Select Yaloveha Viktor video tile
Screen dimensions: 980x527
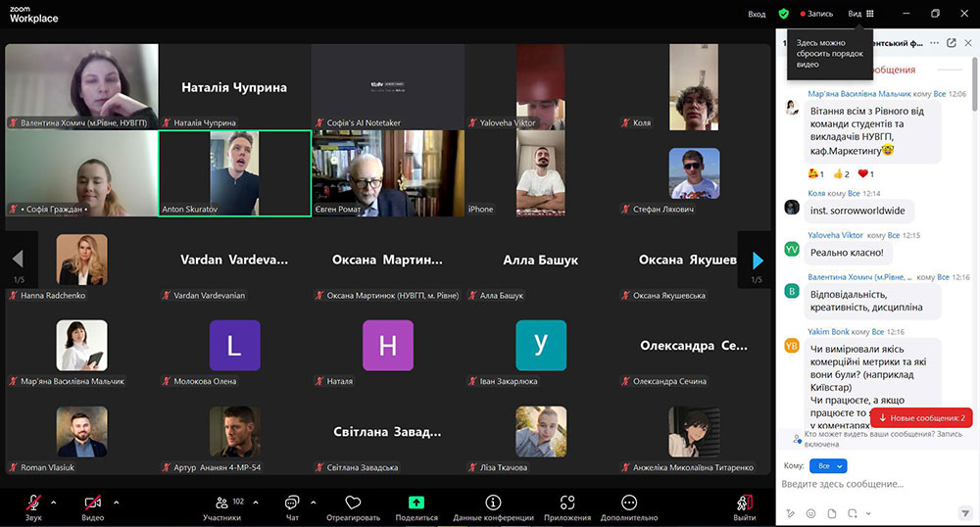point(541,87)
